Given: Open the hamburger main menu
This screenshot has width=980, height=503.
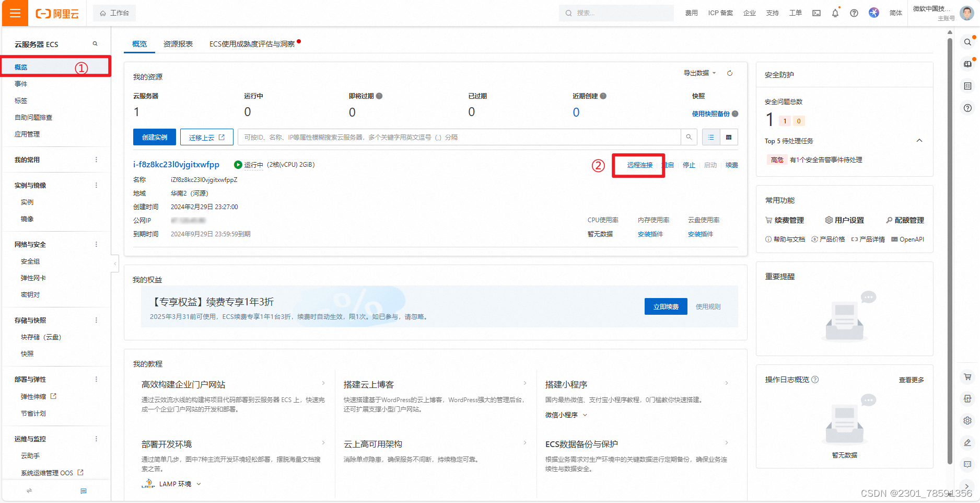Looking at the screenshot, I should pyautogui.click(x=15, y=13).
